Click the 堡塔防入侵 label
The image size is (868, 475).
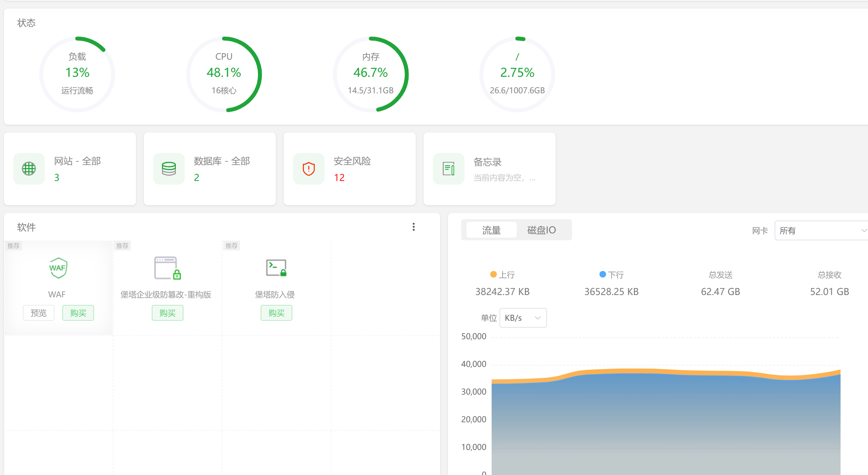(275, 295)
